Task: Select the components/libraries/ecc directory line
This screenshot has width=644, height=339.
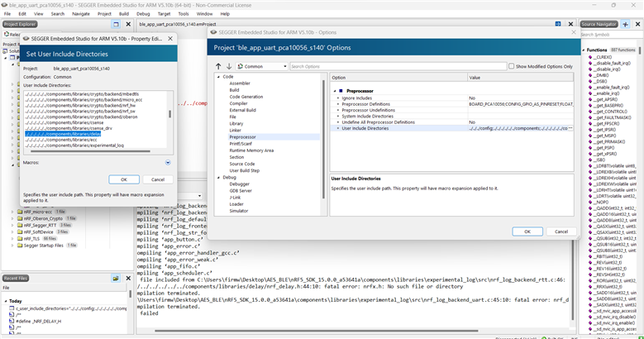Action: [61, 140]
